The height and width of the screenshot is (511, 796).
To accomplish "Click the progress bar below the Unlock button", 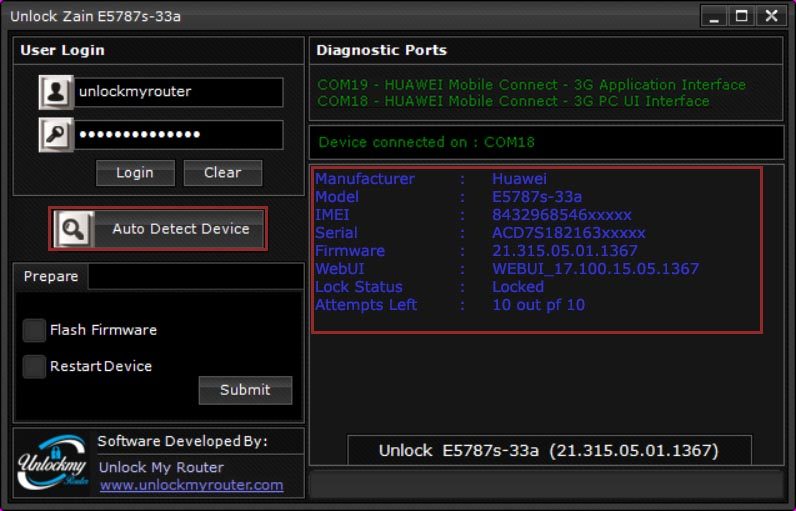I will [546, 484].
